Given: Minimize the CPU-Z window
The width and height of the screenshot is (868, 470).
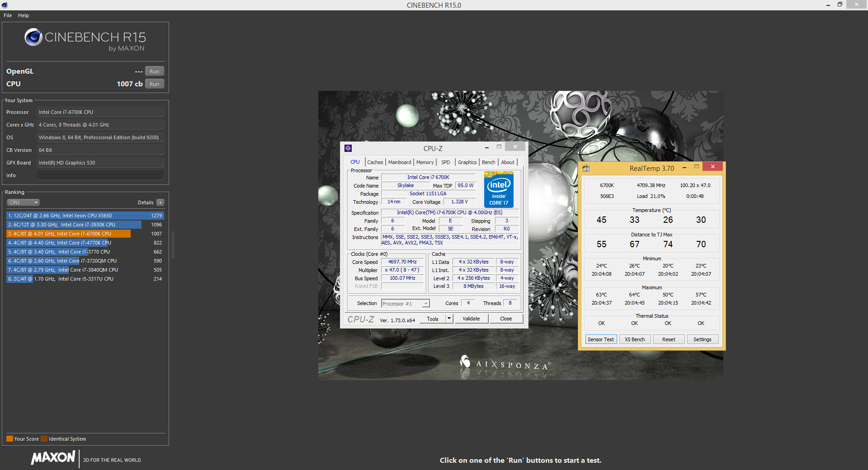Looking at the screenshot, I should point(486,148).
